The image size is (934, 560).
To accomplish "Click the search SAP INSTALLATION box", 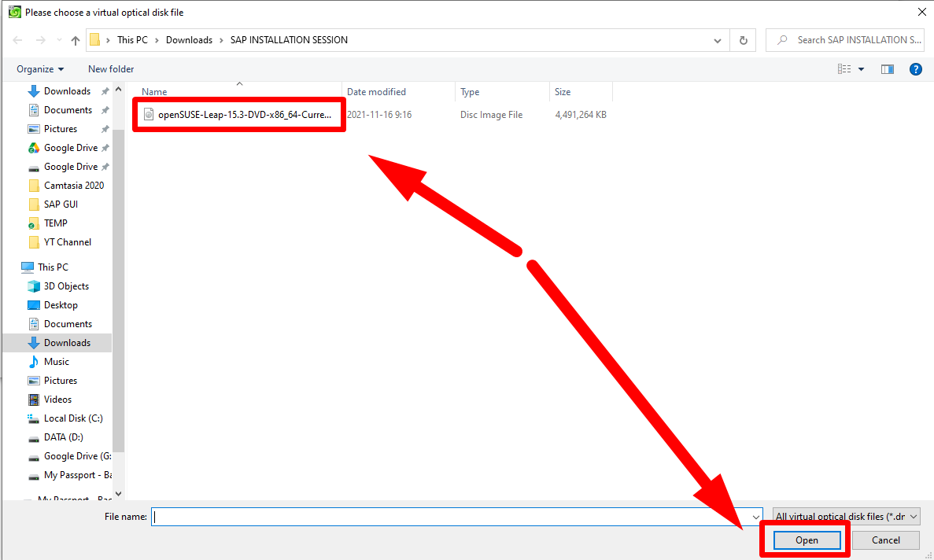I will (x=846, y=40).
